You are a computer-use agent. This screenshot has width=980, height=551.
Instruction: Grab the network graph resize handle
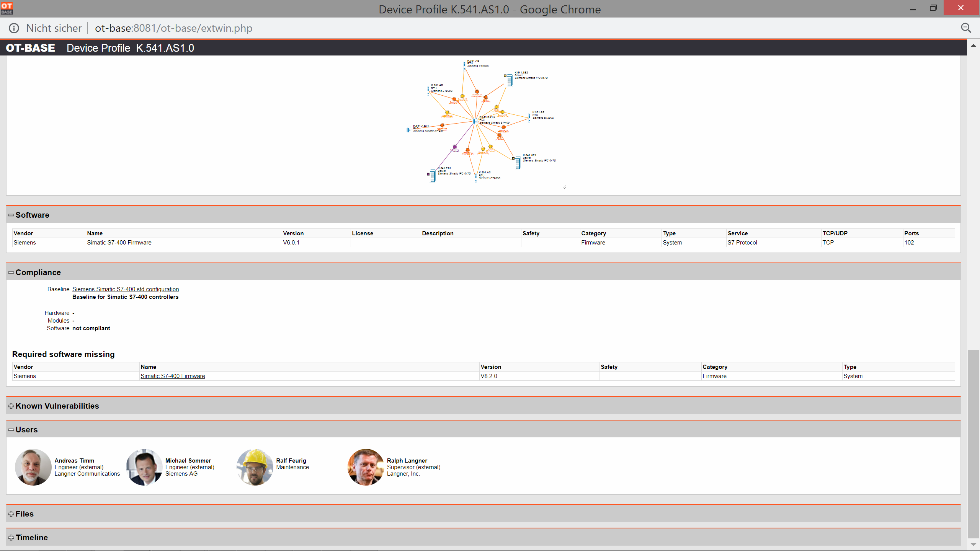[564, 187]
